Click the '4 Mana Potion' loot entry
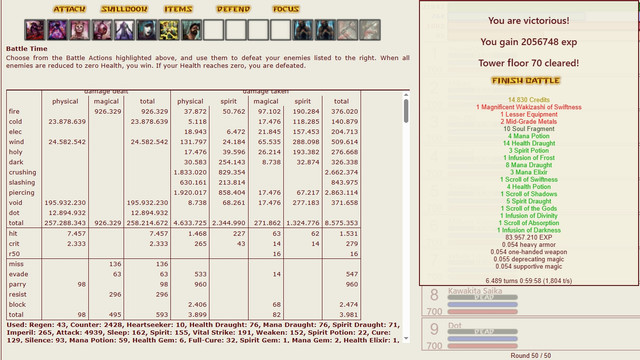 pos(529,136)
